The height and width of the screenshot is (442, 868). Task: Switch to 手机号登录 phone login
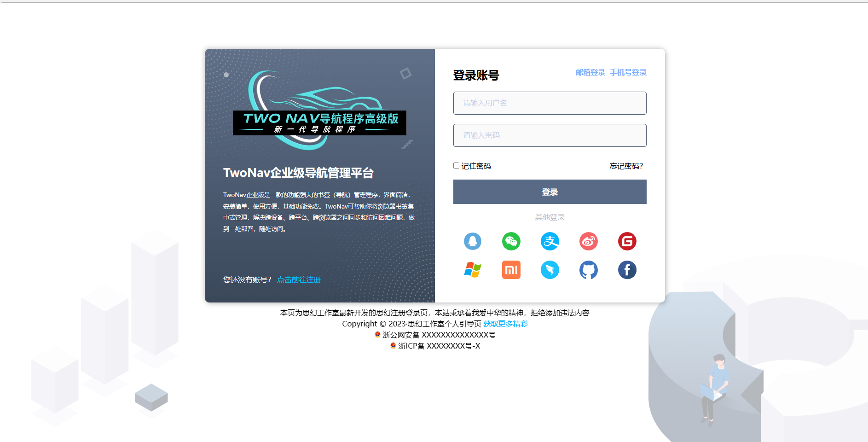(628, 72)
